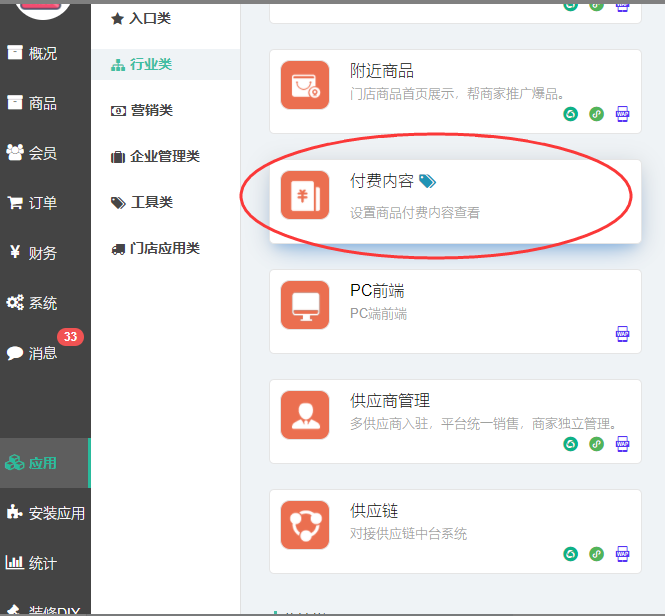665x616 pixels.
Task: Click the WAP icon on PC前端 card
Action: [622, 334]
